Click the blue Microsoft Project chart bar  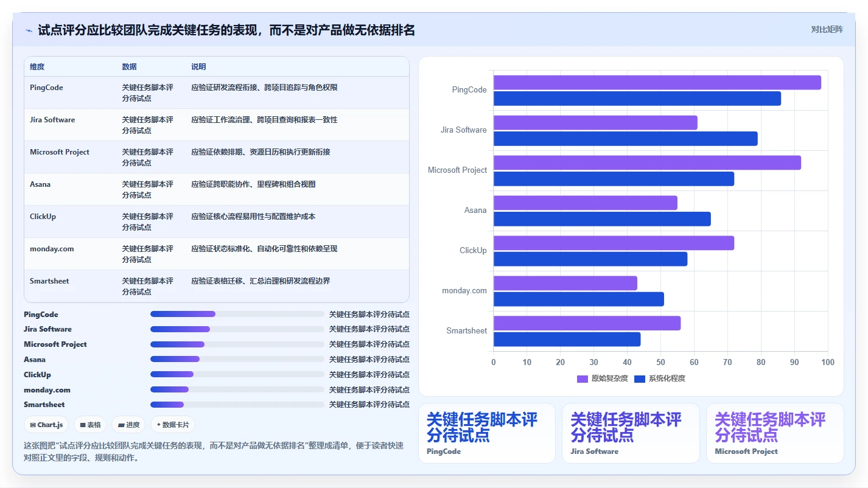614,179
